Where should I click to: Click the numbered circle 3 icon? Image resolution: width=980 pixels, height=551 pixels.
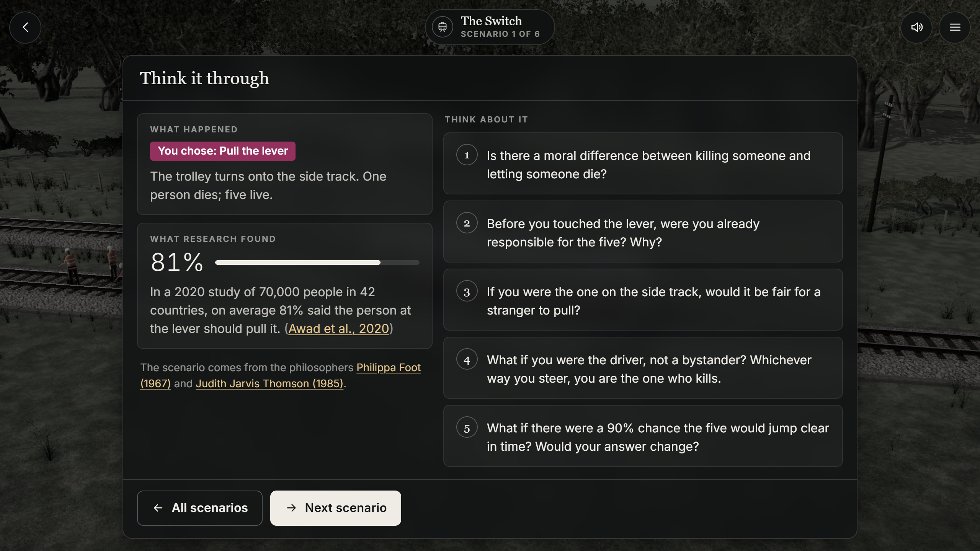click(x=467, y=291)
